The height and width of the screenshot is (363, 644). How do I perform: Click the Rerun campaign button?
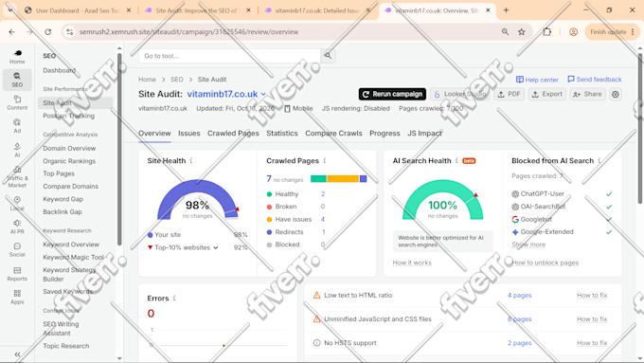(x=392, y=94)
